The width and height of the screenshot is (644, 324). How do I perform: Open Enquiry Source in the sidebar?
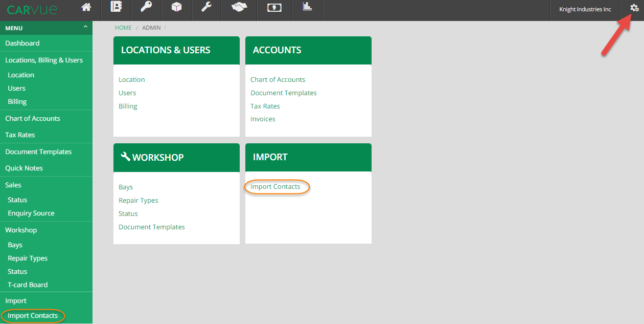coord(31,213)
